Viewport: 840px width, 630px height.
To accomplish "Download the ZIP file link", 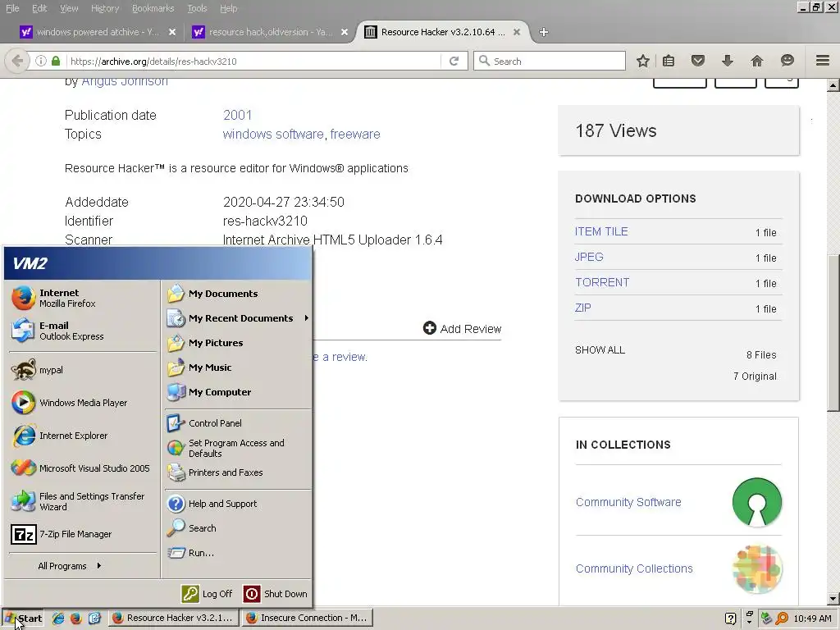I will 583,308.
